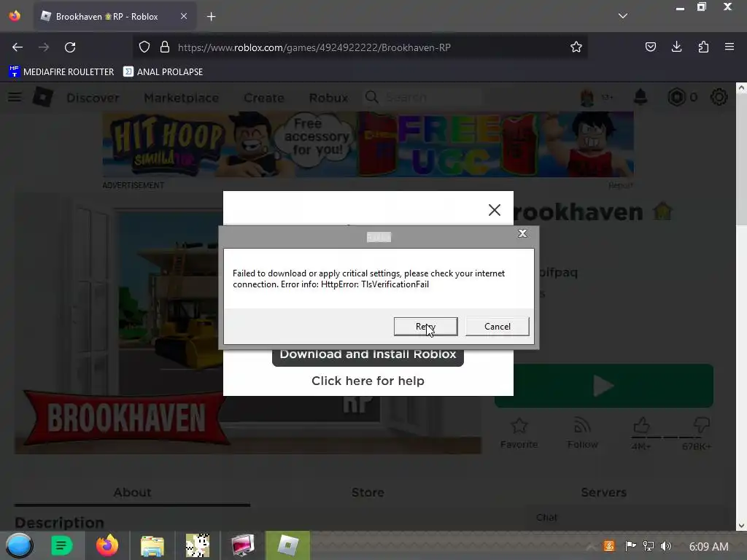Switch to the About tab
This screenshot has height=560, width=747.
coord(132,492)
